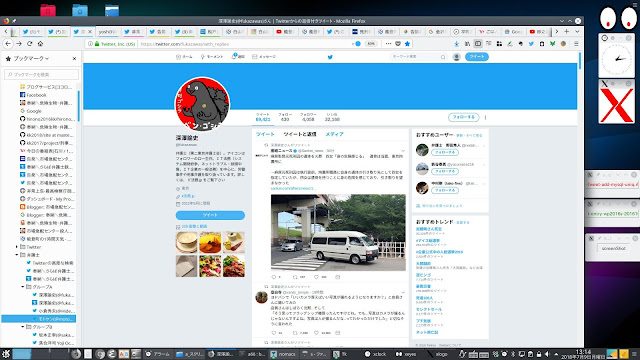640x360 pixels.
Task: Collapse the 弁護士 bookmark folder
Action: tap(17, 255)
